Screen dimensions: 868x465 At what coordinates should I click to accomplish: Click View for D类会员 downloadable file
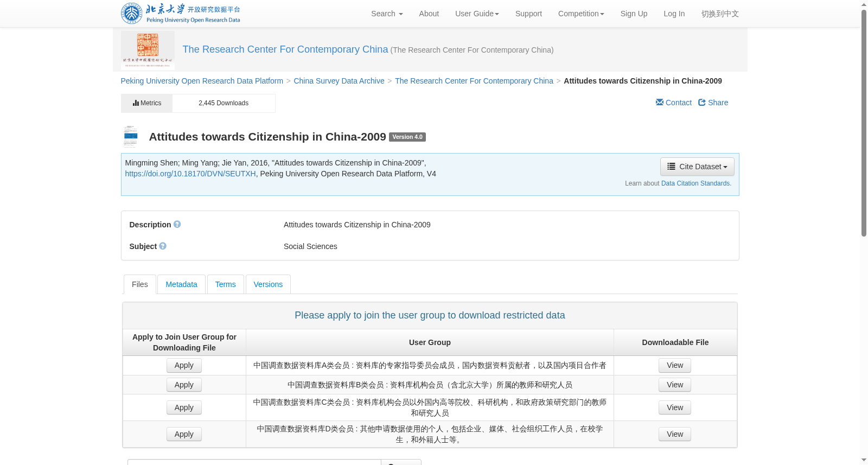675,434
